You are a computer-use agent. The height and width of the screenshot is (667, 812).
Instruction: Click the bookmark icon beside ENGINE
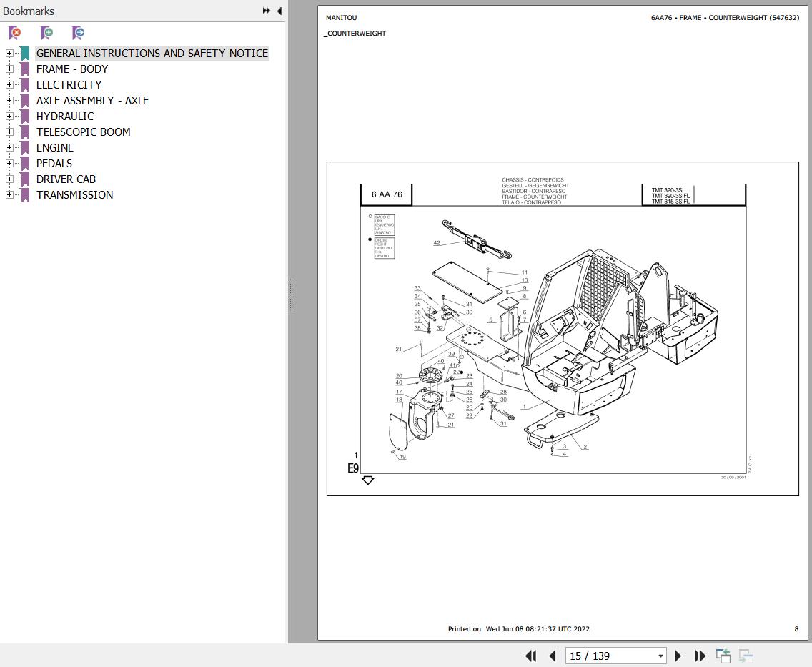pos(25,148)
